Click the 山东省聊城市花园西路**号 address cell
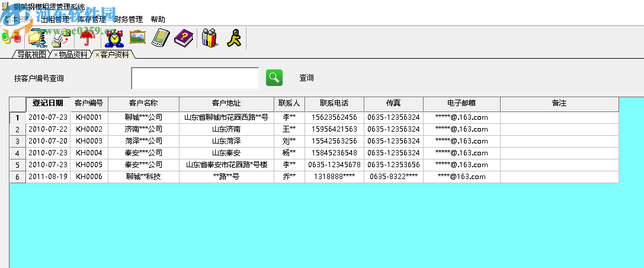The height and width of the screenshot is (268, 644). (227, 117)
